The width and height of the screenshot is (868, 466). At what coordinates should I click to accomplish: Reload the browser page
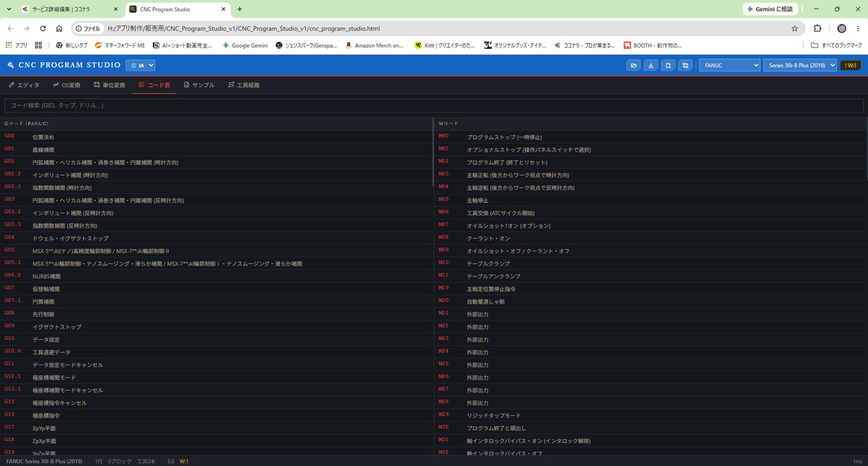point(43,28)
